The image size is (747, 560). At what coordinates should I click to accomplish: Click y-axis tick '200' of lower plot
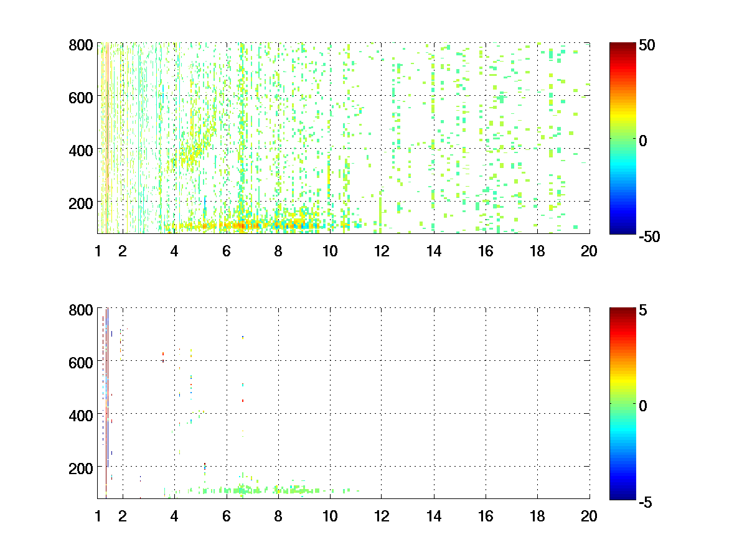(81, 467)
